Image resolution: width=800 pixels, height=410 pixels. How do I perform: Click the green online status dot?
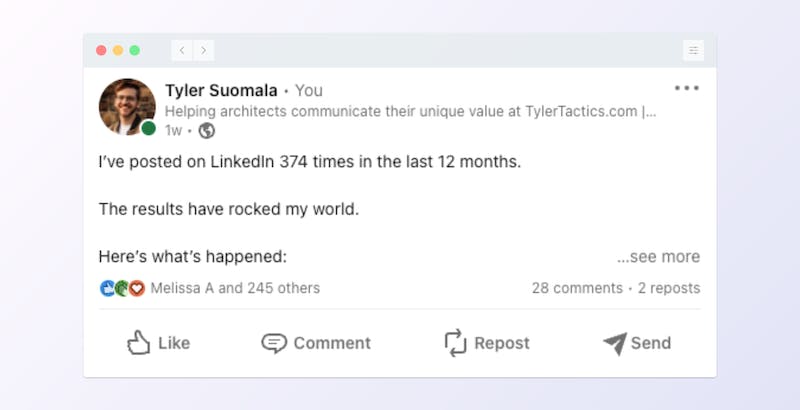click(x=148, y=128)
